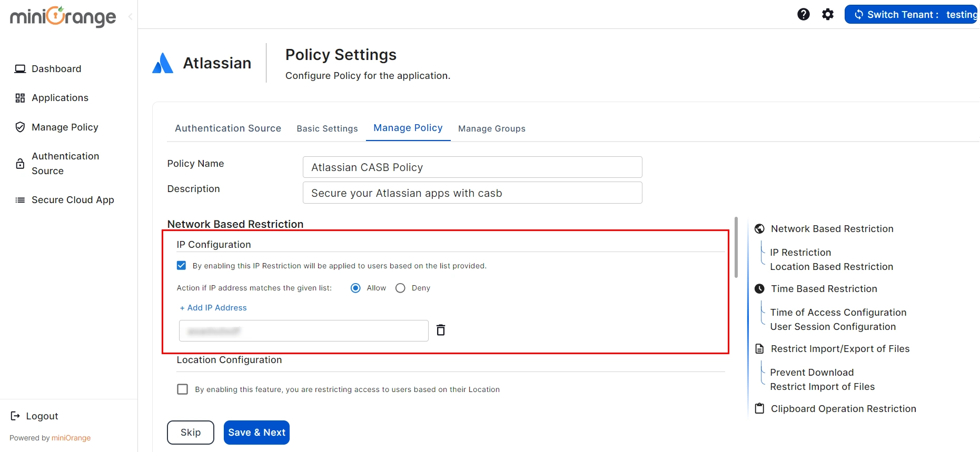The height and width of the screenshot is (452, 980).
Task: Uncheck the IP Restriction enable checkbox
Action: [x=182, y=265]
